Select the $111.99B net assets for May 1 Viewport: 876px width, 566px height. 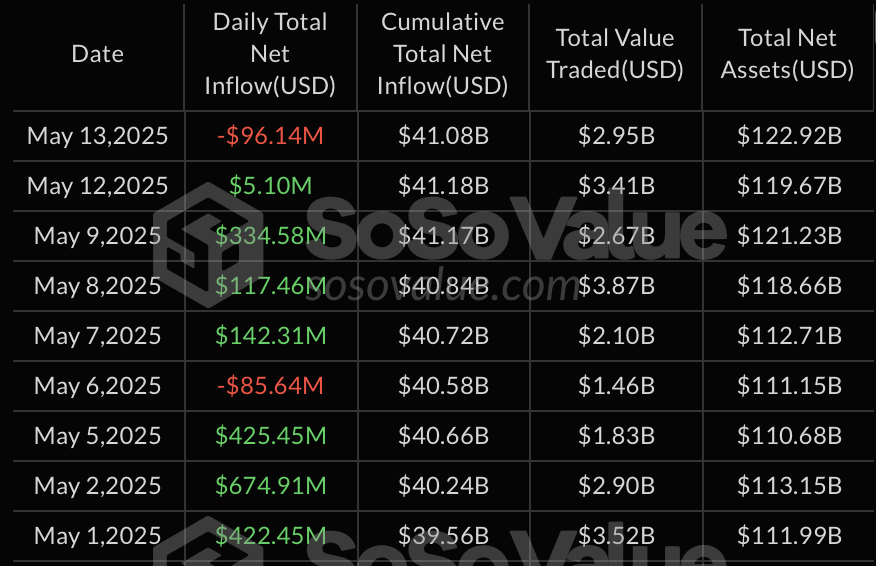(789, 535)
